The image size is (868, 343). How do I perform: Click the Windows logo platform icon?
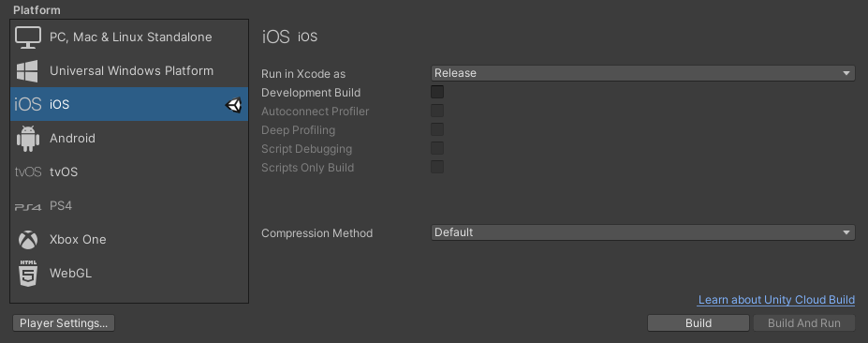pyautogui.click(x=27, y=71)
